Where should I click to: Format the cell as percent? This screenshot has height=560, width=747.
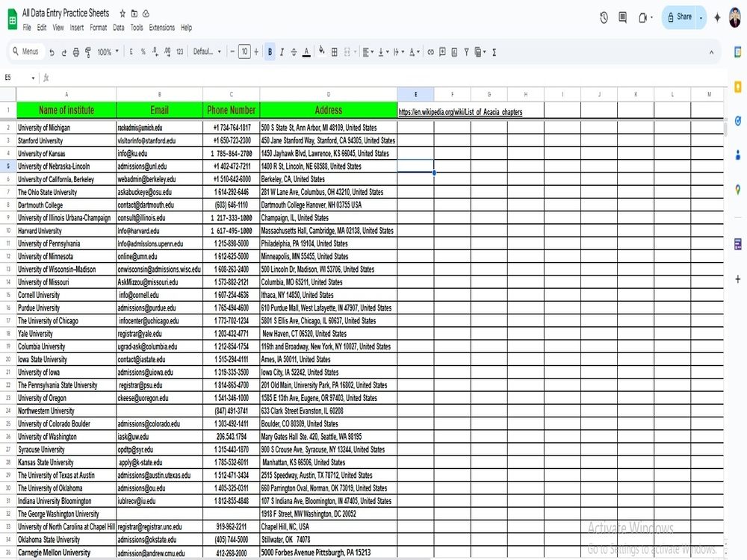coord(143,52)
